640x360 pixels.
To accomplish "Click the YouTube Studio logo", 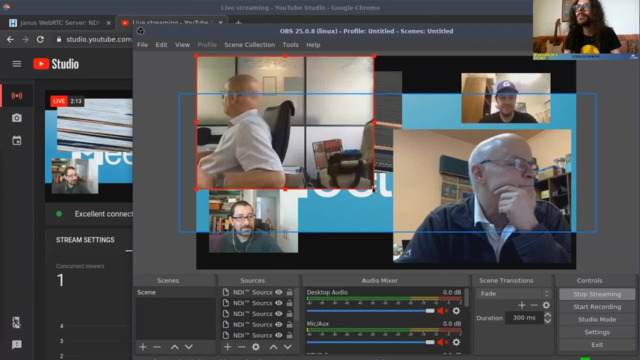I will [56, 64].
